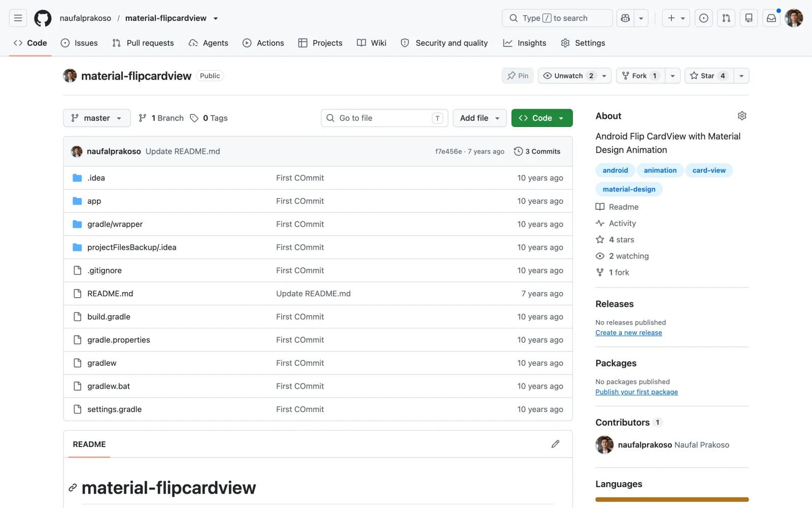Image resolution: width=812 pixels, height=508 pixels.
Task: Open the Insights tab
Action: (525, 43)
